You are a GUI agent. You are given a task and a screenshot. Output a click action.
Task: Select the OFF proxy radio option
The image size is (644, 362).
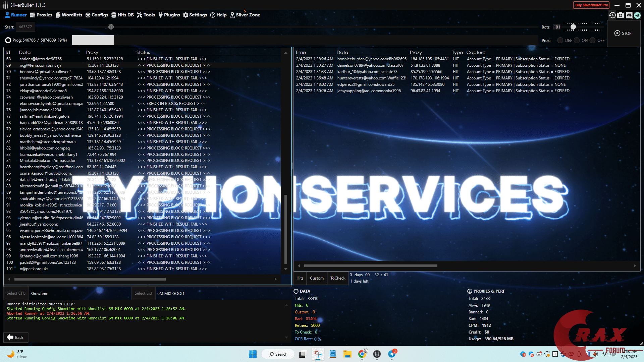593,40
